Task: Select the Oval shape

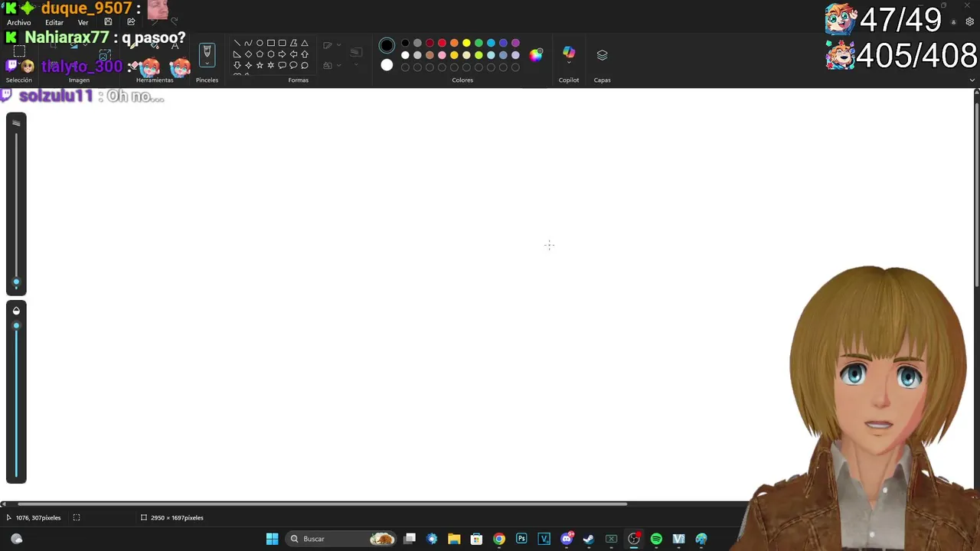Action: tap(260, 44)
